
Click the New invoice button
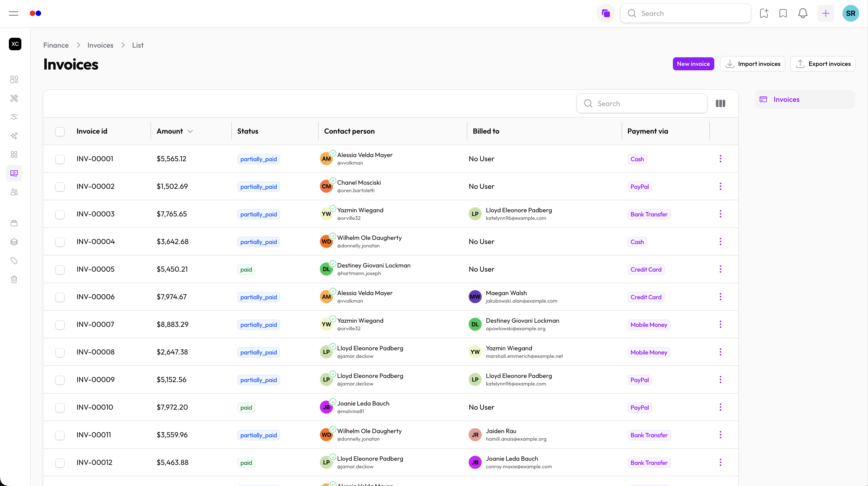[693, 64]
